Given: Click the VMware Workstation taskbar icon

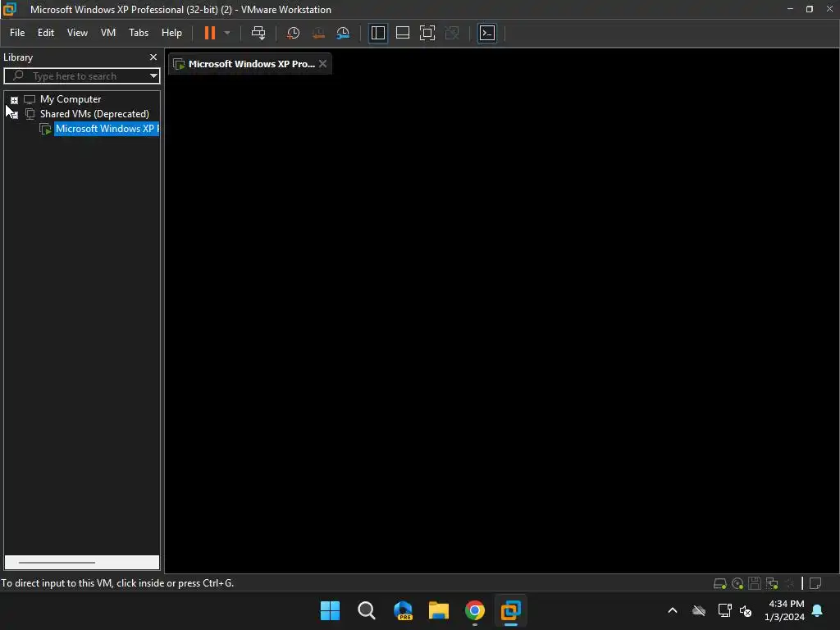Looking at the screenshot, I should tap(510, 610).
